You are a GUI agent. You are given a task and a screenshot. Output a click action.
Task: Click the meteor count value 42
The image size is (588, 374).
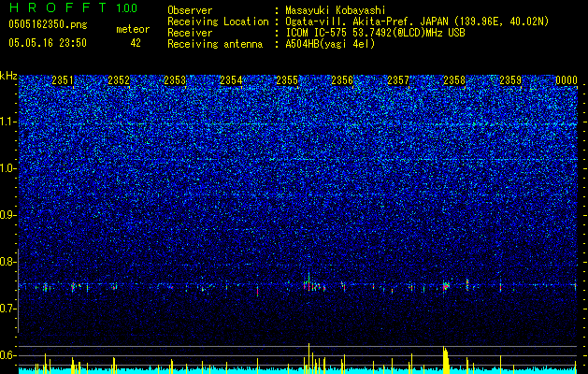(136, 43)
